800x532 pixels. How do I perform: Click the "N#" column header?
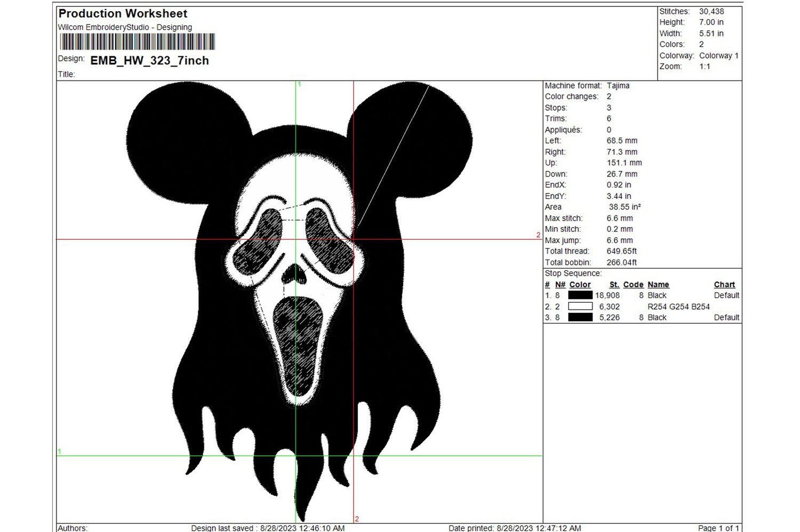pos(560,285)
